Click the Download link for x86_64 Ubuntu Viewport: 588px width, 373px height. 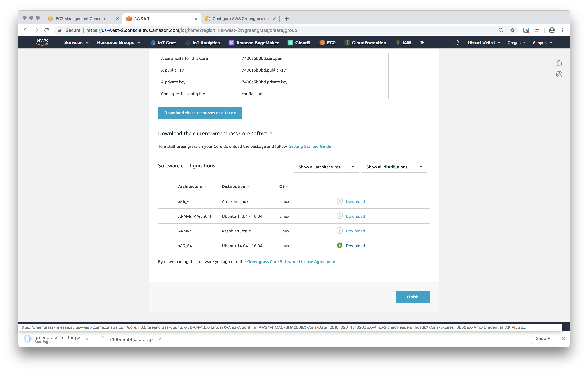click(355, 246)
